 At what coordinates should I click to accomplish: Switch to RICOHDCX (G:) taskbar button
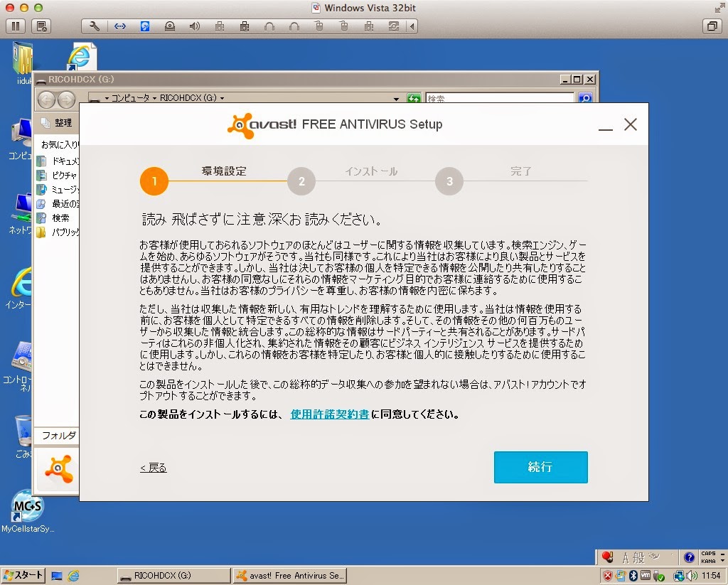pos(173,575)
